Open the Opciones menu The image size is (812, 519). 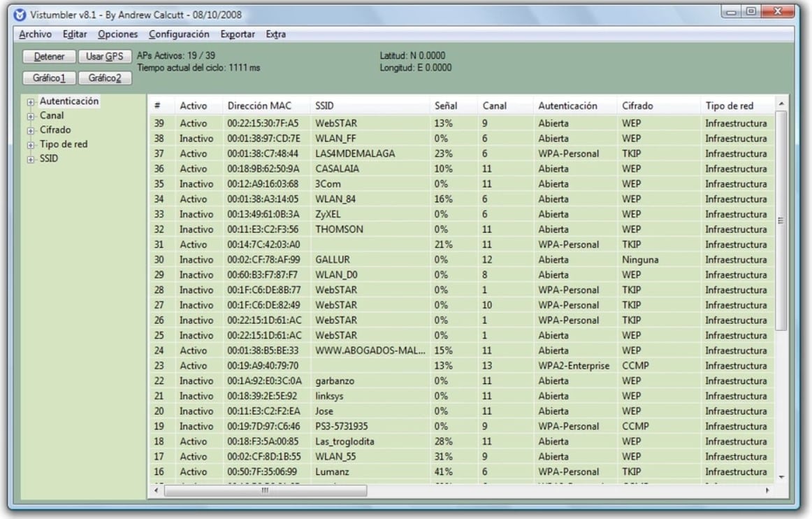click(117, 34)
